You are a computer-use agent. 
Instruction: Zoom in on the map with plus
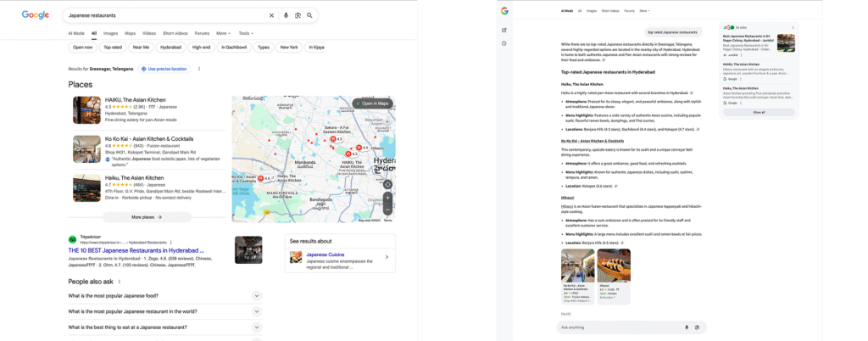[387, 198]
